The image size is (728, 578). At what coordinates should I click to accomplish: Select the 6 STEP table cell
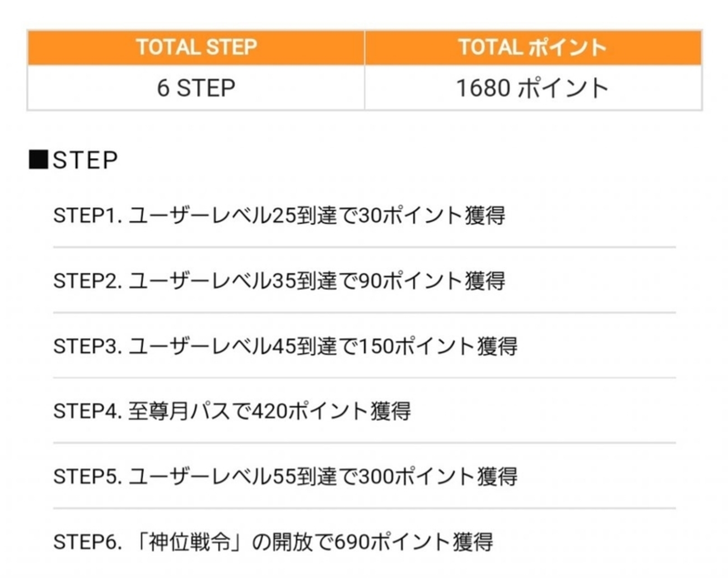tap(196, 88)
